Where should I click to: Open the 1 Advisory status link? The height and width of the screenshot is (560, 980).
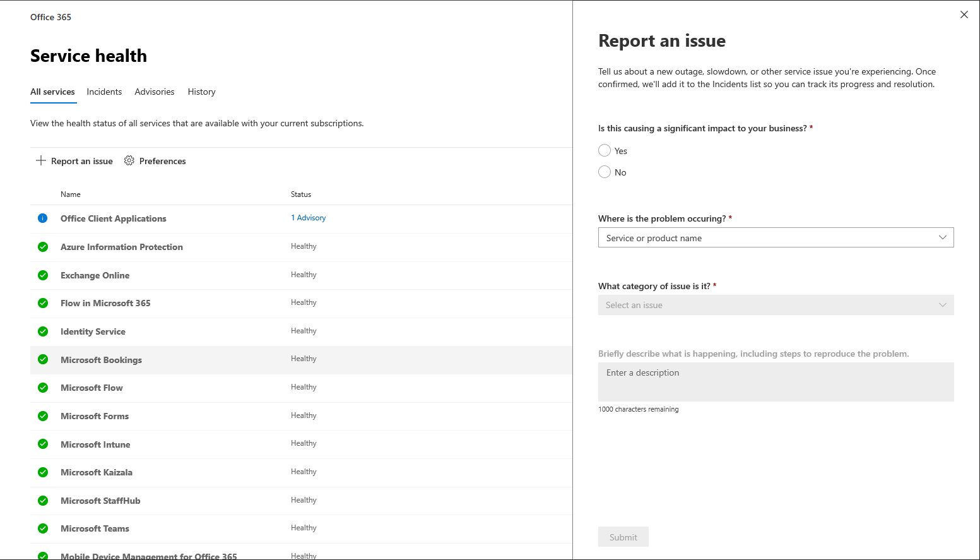309,218
